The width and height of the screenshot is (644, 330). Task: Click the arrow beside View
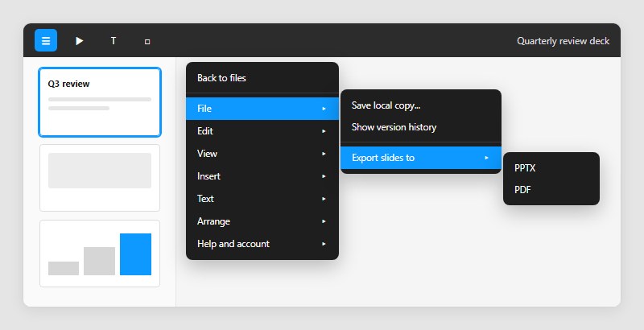click(324, 154)
